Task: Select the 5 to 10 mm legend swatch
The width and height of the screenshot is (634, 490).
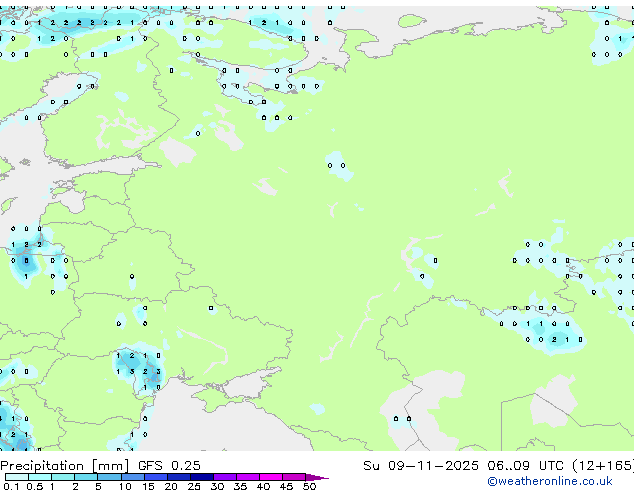Action: [x=109, y=477]
